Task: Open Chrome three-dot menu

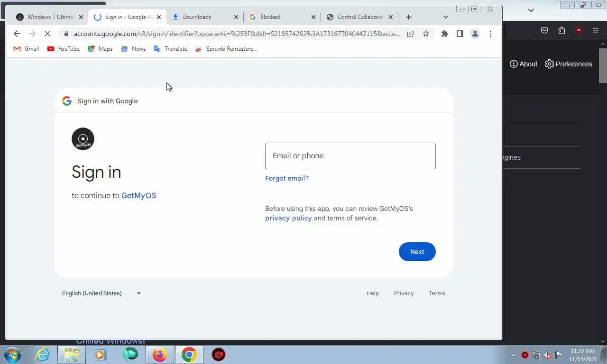Action: click(490, 34)
